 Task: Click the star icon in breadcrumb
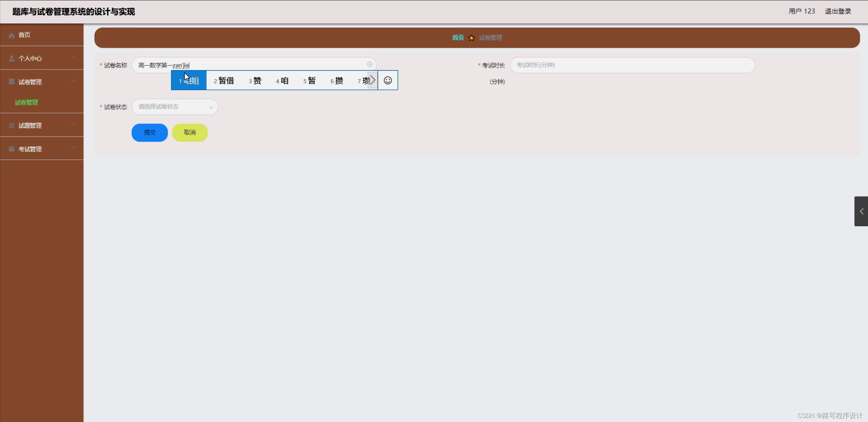(471, 38)
